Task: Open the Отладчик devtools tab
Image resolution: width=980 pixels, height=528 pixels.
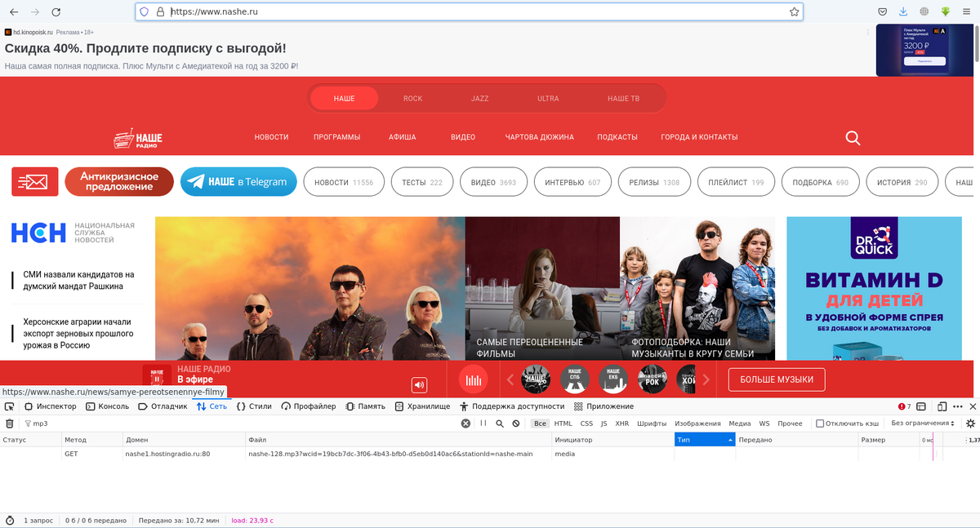Action: point(162,406)
